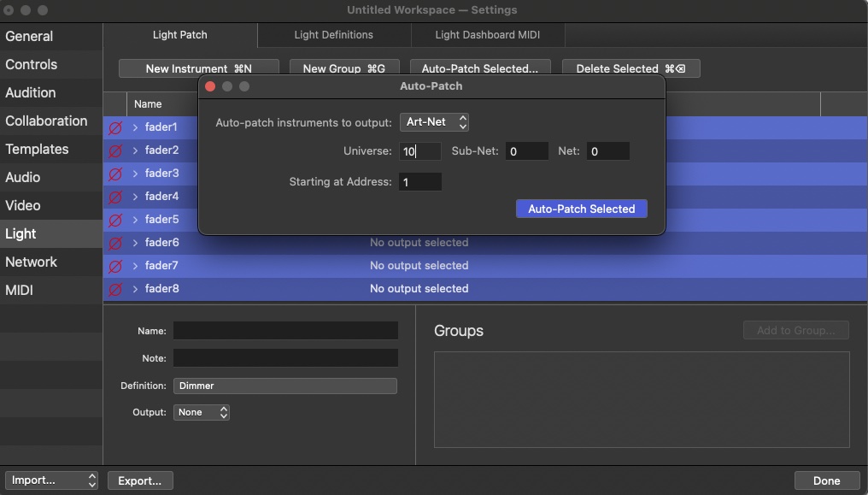Click the Sub-Net input field
This screenshot has height=495, width=868.
point(526,151)
